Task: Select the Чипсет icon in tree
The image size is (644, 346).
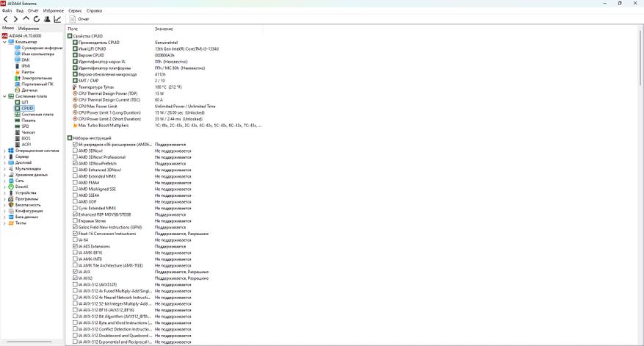Action: 17,132
